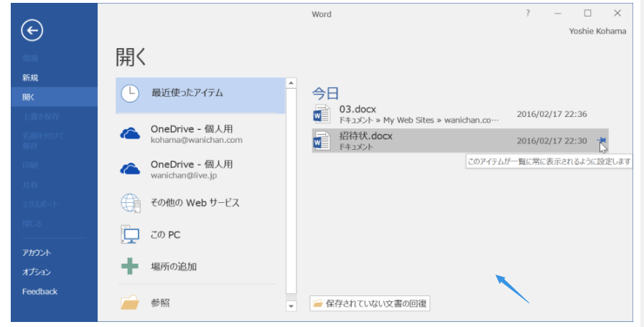Click the Word icon of 招待状.docx
This screenshot has width=644, height=327.
[x=322, y=141]
